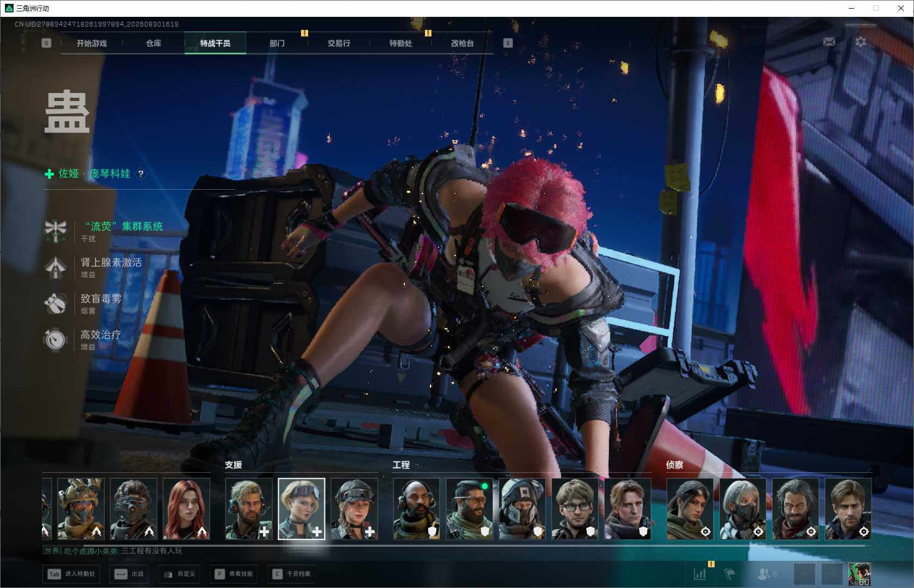The height and width of the screenshot is (588, 914).
Task: Select the helmeted masked assault operator portrait
Action: point(81,509)
